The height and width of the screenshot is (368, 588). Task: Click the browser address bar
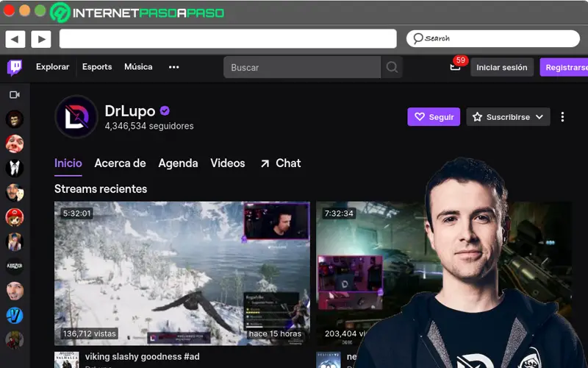point(228,39)
